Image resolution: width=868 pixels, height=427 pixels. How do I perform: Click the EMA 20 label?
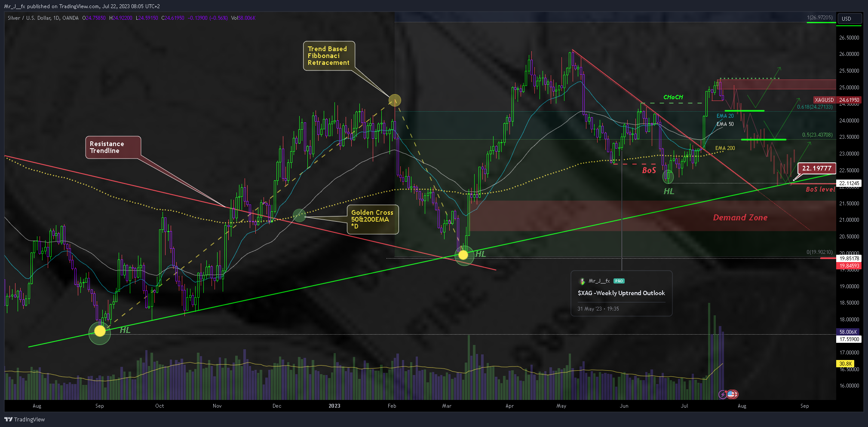point(725,116)
